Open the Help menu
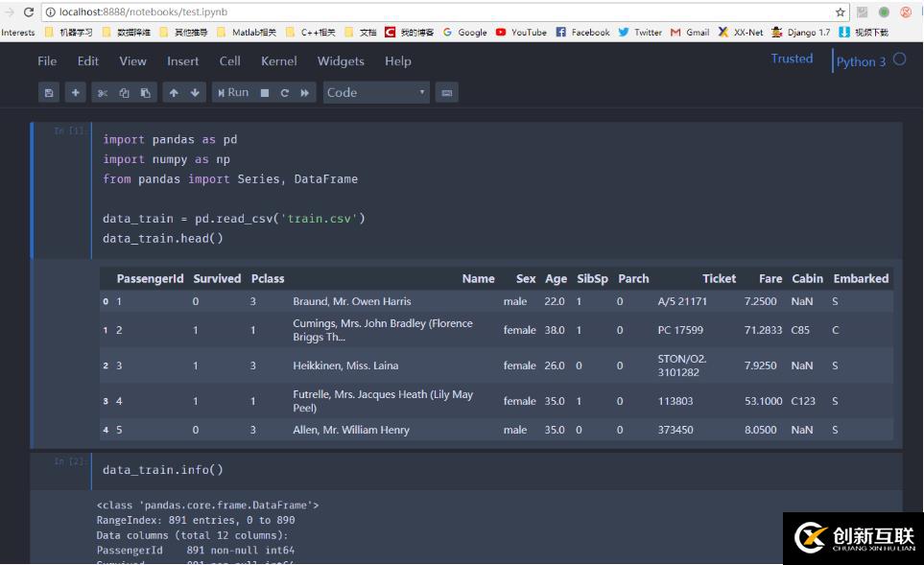This screenshot has height=565, width=924. tap(398, 60)
